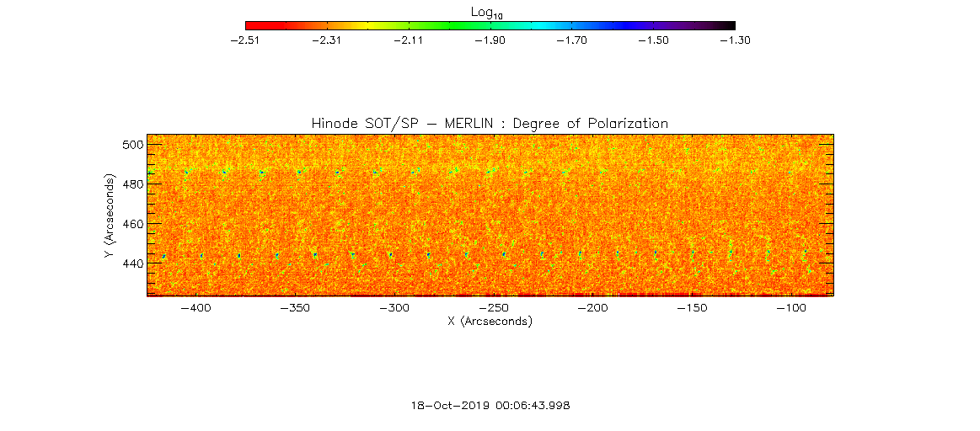The height and width of the screenshot is (431, 980).
Task: Click the -2.11 colorbar tick label
Action: (408, 40)
